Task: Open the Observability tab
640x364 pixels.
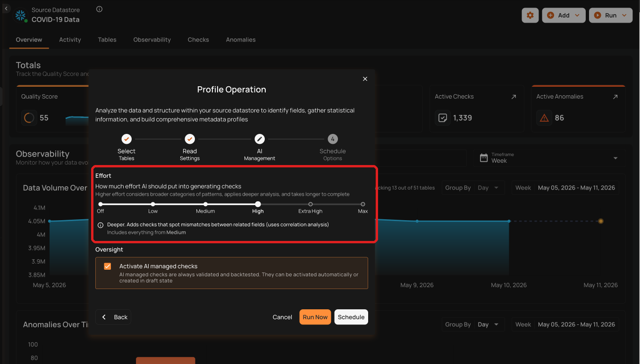Action: click(152, 40)
